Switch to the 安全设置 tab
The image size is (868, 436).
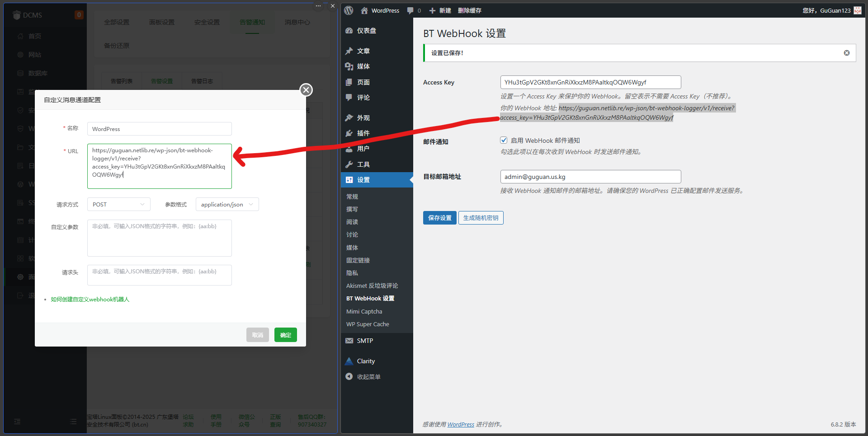tap(207, 22)
